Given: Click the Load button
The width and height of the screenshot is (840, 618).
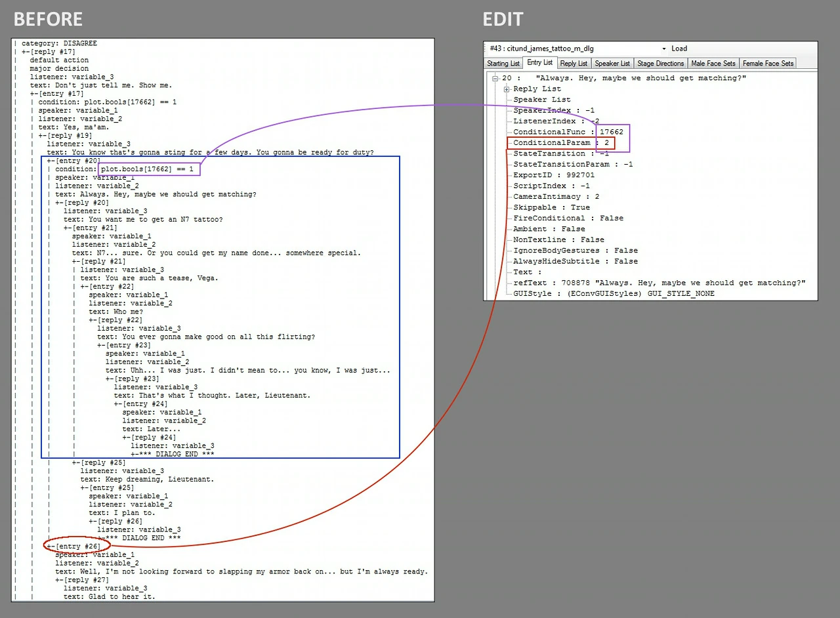Looking at the screenshot, I should coord(679,49).
